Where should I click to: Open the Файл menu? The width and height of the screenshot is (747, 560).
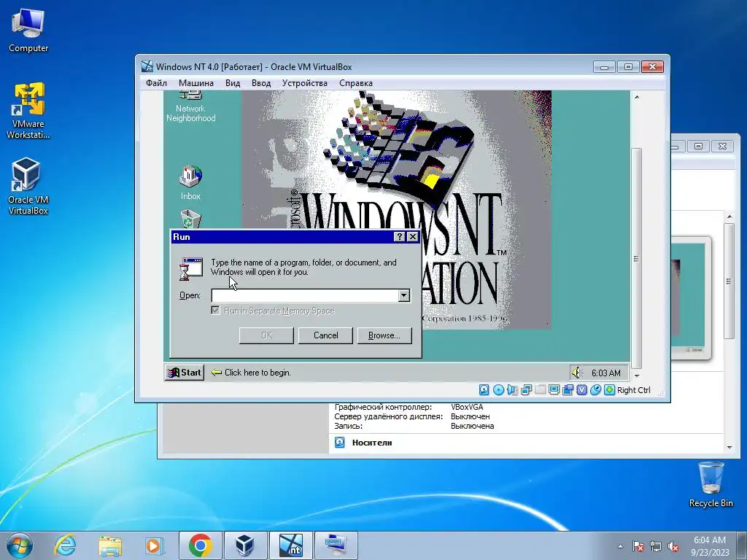tap(156, 83)
